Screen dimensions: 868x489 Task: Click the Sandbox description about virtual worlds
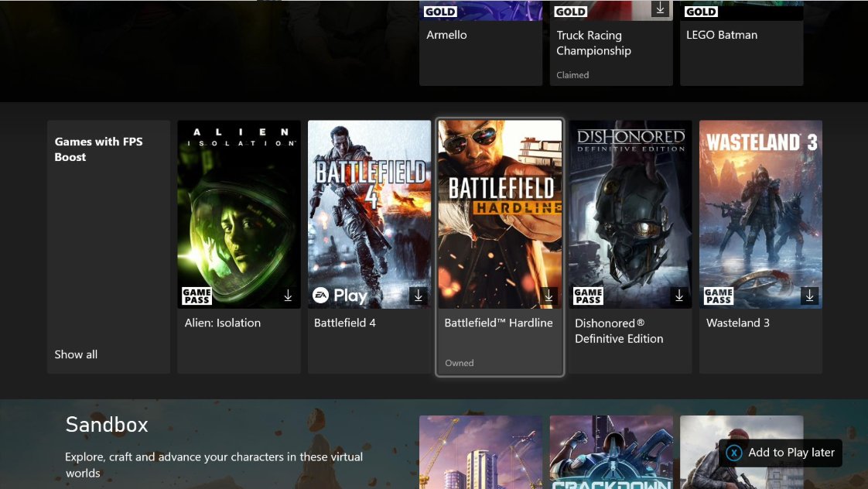click(214, 465)
